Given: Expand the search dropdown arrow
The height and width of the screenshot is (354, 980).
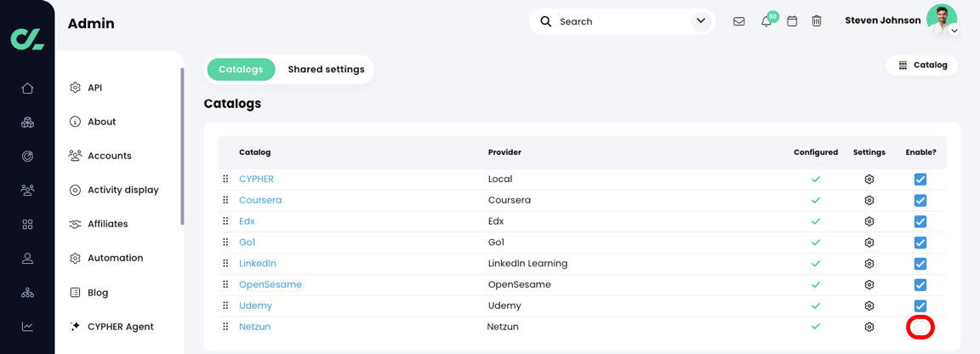Looking at the screenshot, I should tap(701, 21).
